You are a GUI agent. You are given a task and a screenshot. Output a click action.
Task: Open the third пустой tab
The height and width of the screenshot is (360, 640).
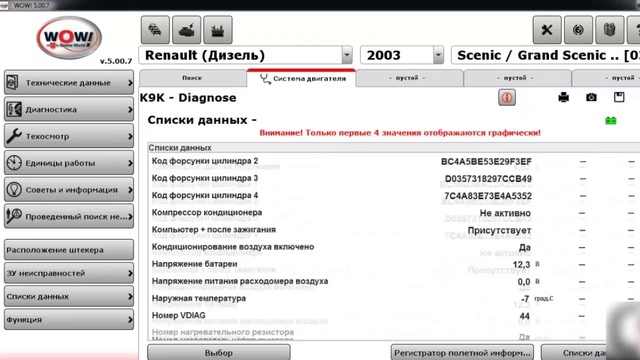click(606, 78)
